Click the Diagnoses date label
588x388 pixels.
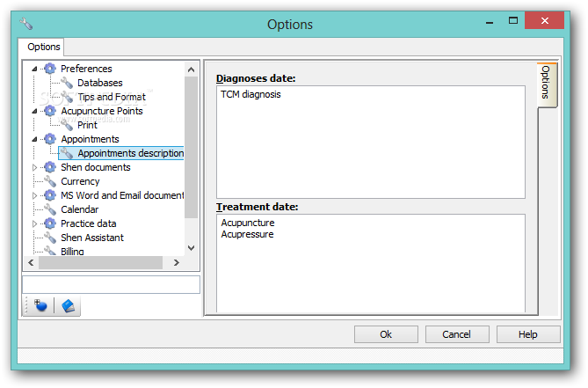256,78
